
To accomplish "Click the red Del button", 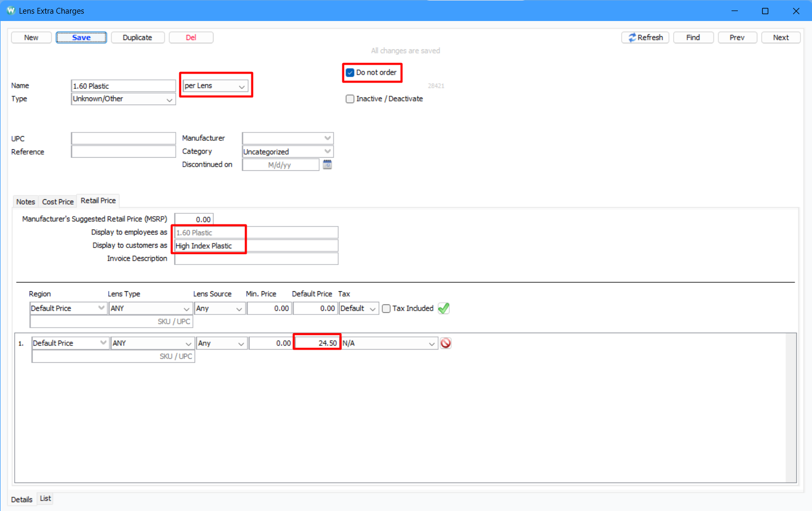I will [191, 37].
